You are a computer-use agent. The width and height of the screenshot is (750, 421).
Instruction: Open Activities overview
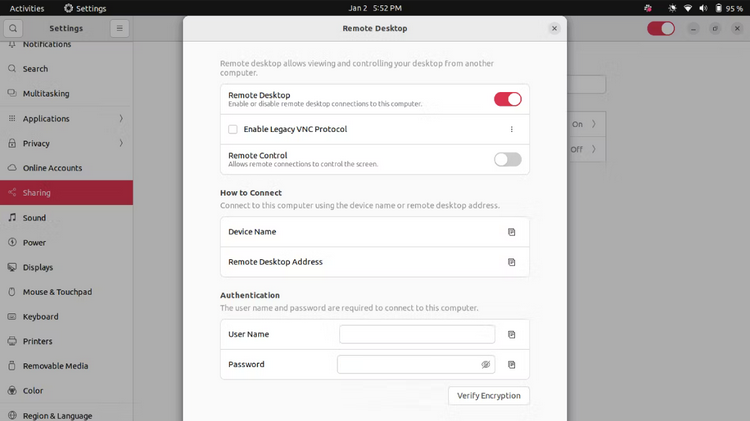coord(27,8)
